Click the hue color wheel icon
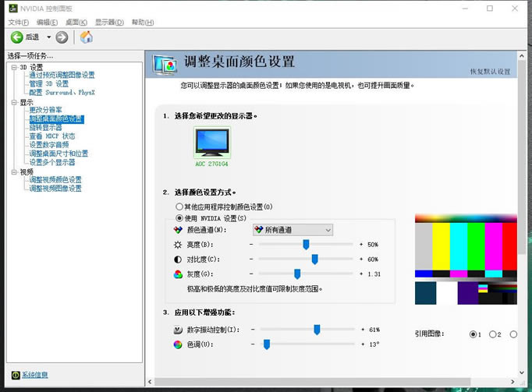532x392 pixels. [178, 344]
